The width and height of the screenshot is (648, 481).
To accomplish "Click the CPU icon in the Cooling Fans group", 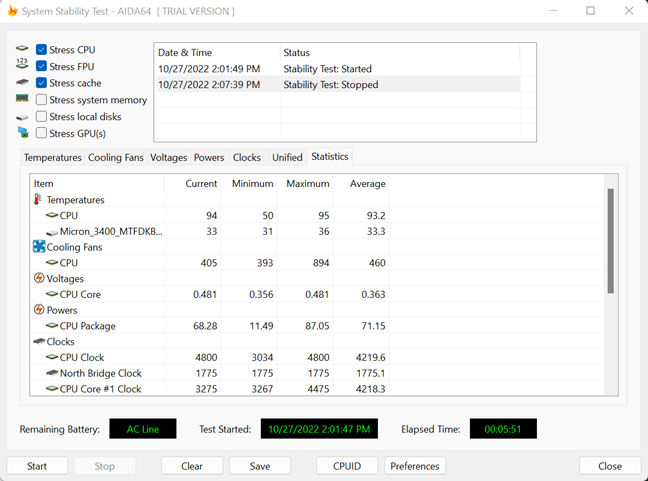I will coord(52,262).
